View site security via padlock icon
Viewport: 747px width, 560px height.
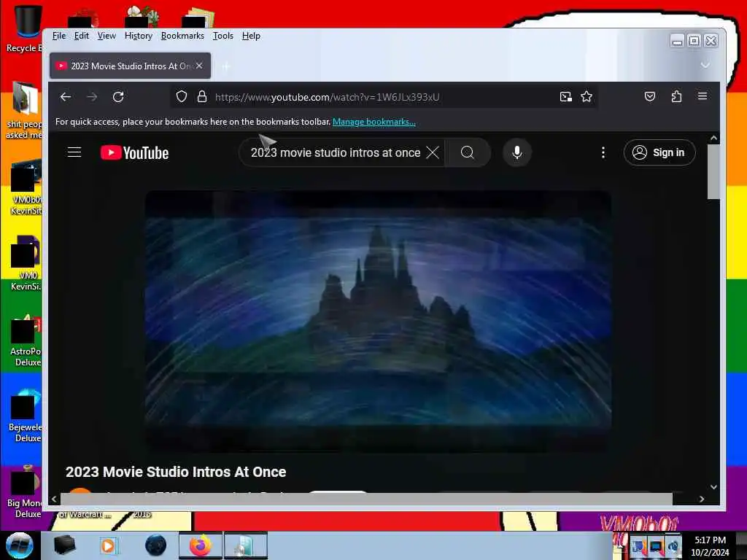click(202, 97)
